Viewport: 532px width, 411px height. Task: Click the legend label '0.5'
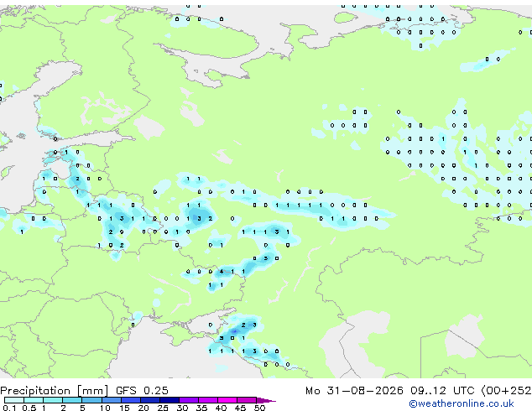[29, 408]
